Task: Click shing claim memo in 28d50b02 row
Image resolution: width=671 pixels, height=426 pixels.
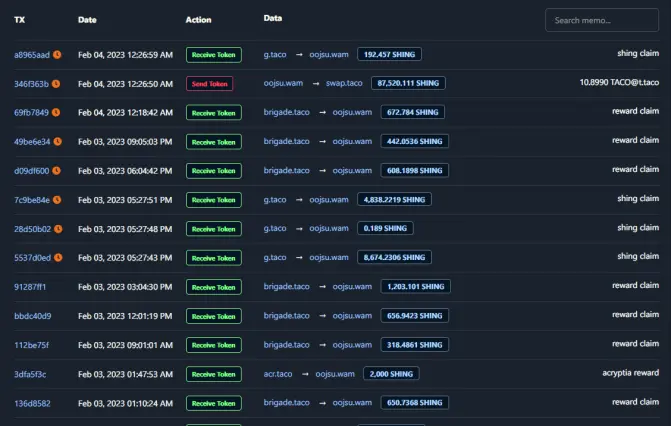Action: (x=638, y=227)
